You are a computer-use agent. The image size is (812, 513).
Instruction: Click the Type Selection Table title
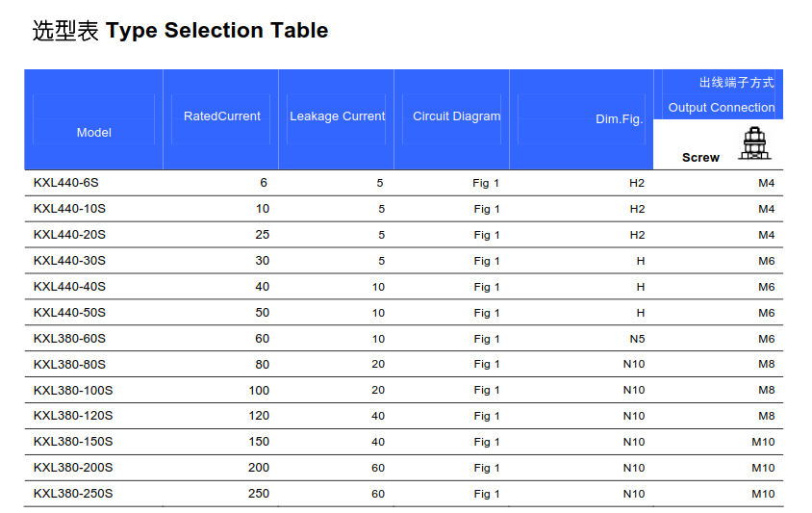click(180, 31)
